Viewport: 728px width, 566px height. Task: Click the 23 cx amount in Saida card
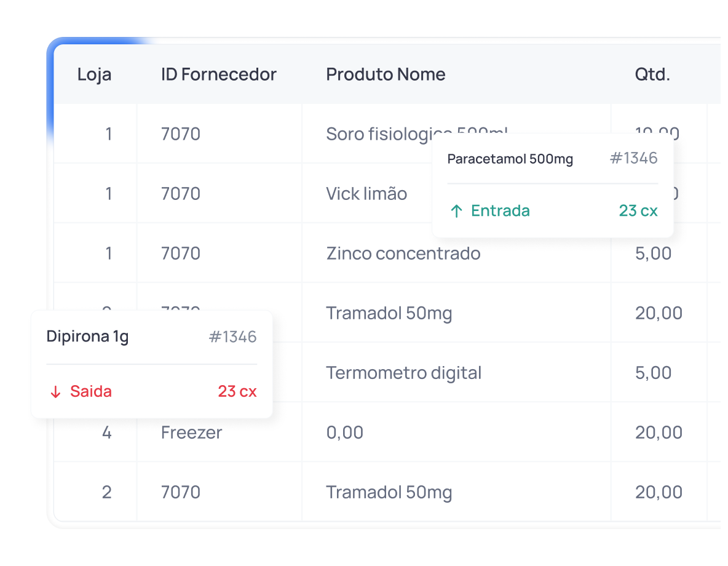(x=237, y=392)
